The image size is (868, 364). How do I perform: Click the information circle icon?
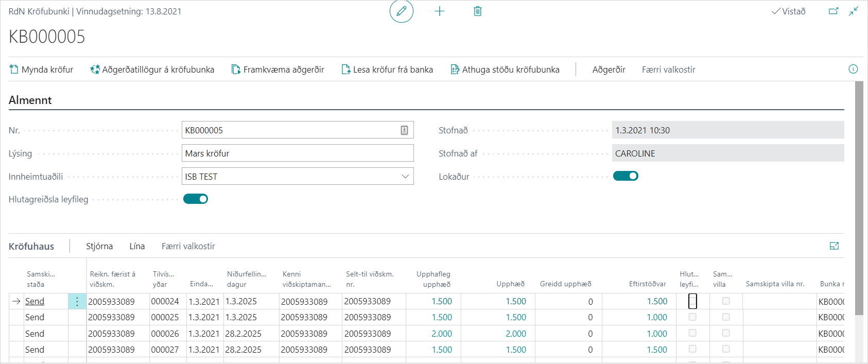coord(853,70)
